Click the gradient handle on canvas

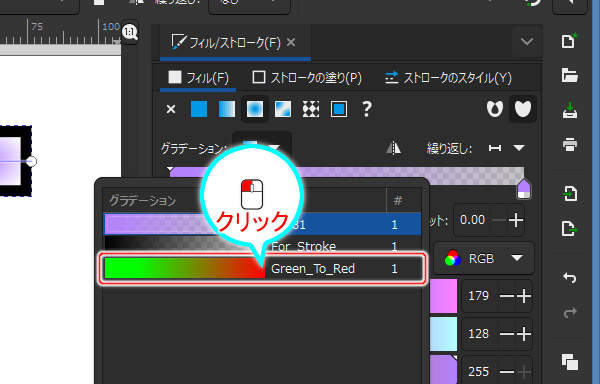point(32,161)
